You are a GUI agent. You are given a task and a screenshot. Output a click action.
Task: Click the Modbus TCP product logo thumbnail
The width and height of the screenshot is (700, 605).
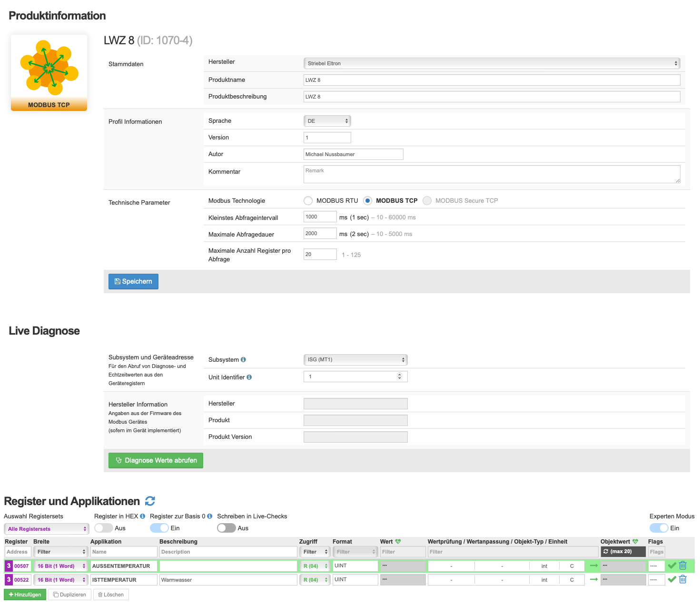(x=49, y=73)
